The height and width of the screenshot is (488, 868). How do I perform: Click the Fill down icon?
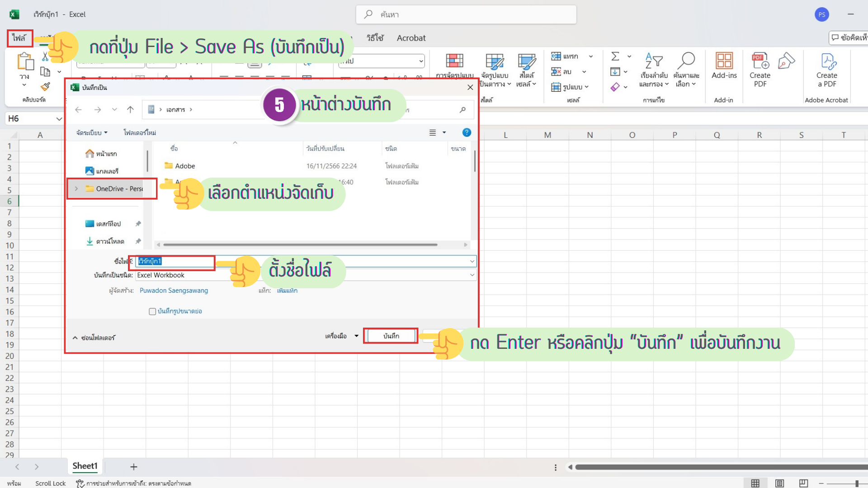(615, 71)
